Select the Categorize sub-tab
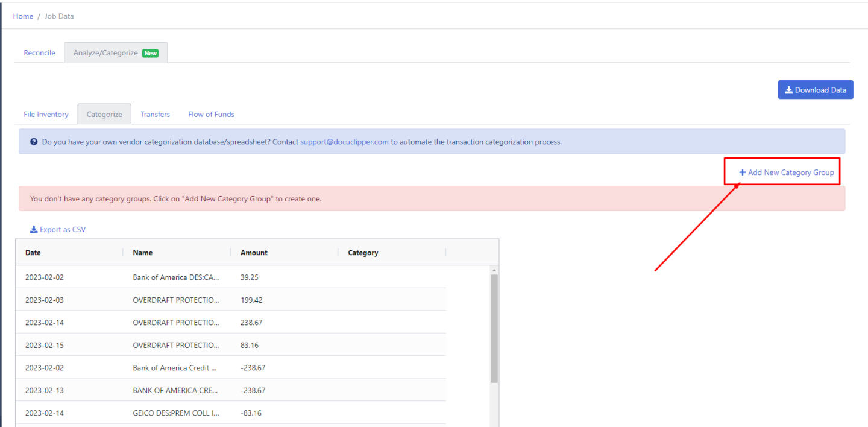 tap(104, 114)
